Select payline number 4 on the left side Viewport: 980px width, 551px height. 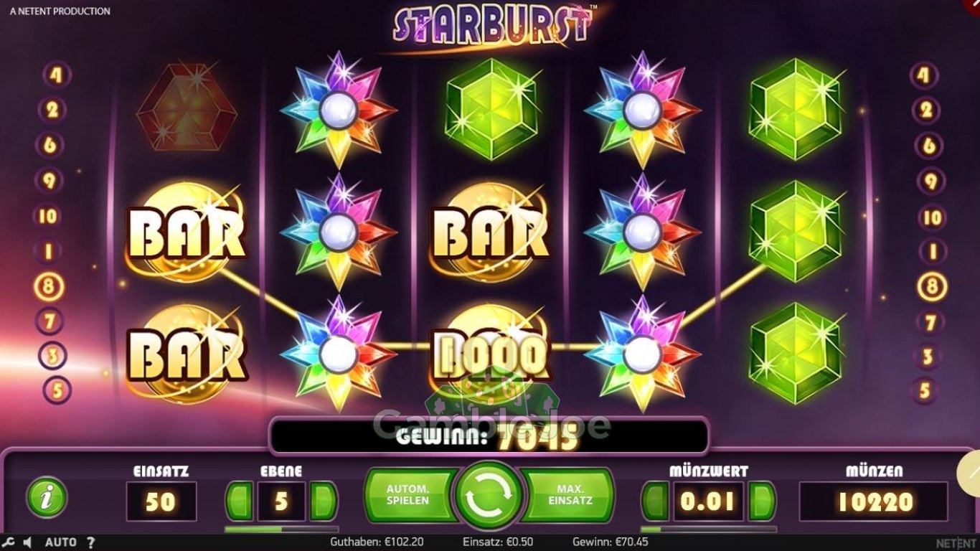click(57, 75)
